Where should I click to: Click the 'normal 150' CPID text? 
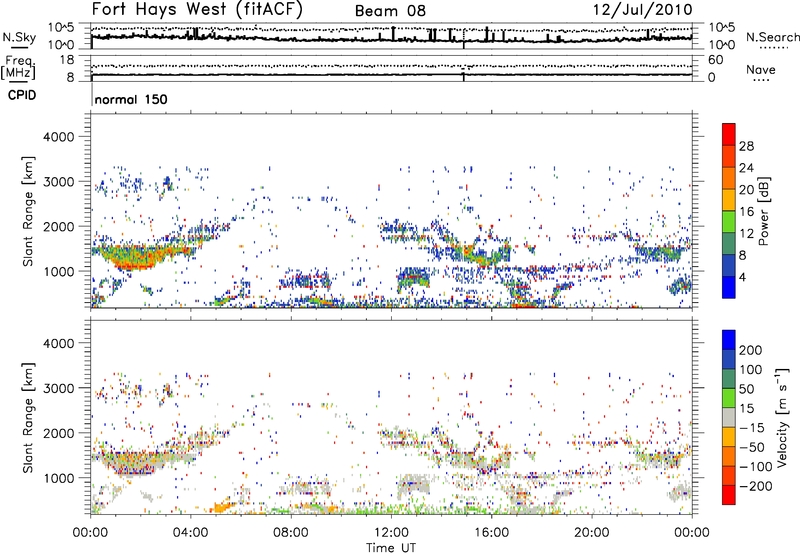point(131,99)
